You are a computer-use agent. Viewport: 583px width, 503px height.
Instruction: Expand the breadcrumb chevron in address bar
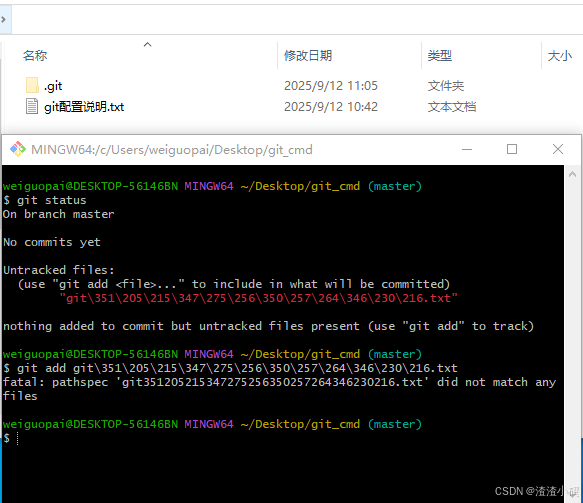pos(3,19)
